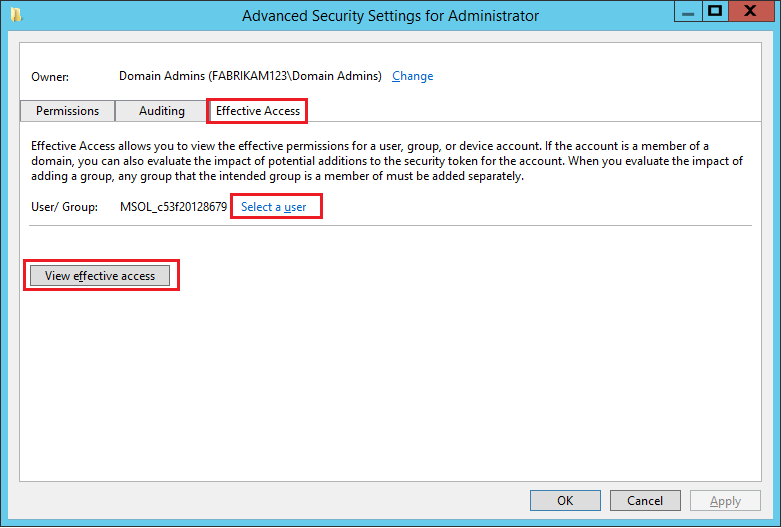Click the Owner label
This screenshot has height=528, width=781.
(x=50, y=76)
